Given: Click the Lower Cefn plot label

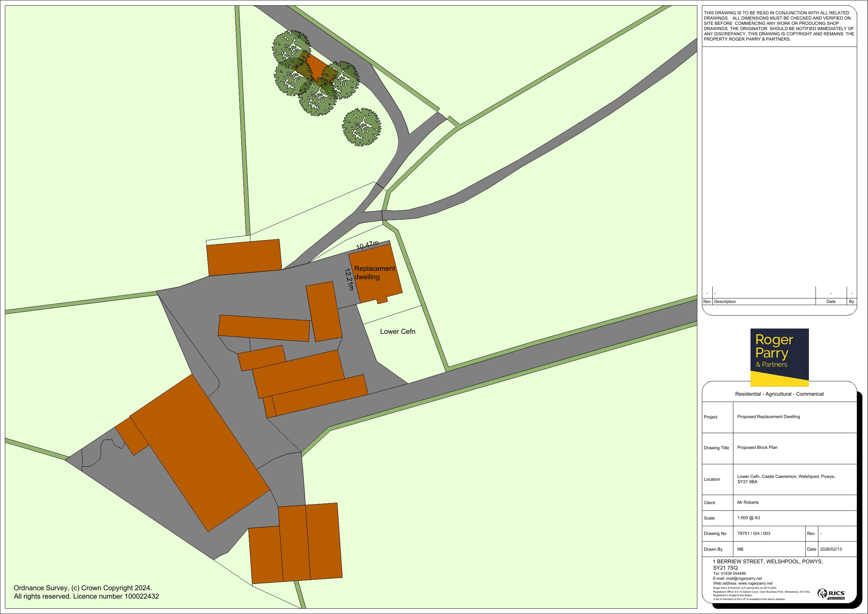Looking at the screenshot, I should click(397, 331).
